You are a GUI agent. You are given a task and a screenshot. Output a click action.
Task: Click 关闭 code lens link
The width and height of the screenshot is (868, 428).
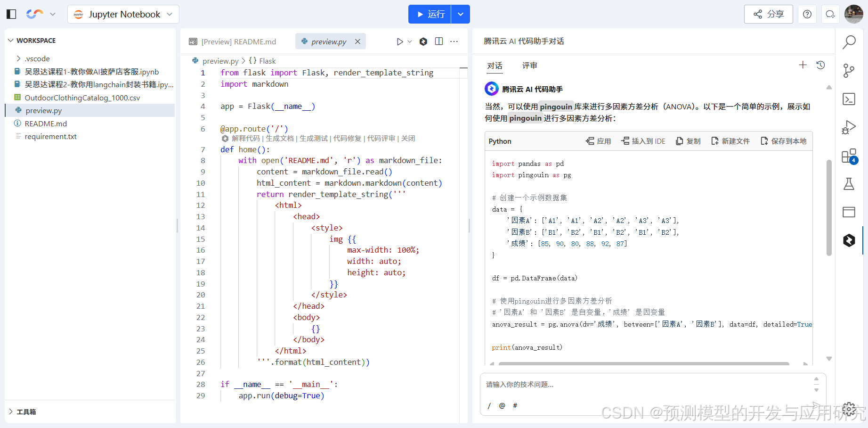pos(408,138)
